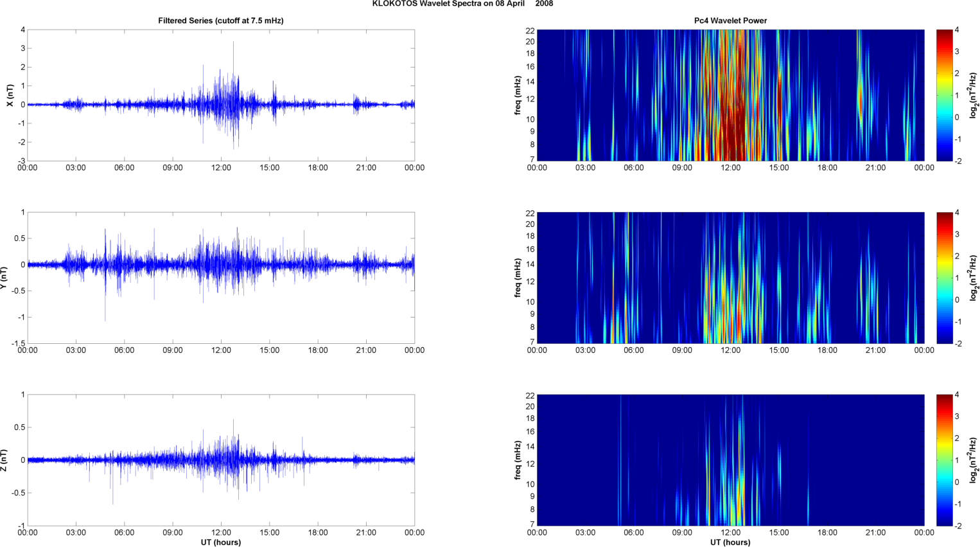Click the X component filtered time series plot
The width and height of the screenshot is (980, 547).
tap(221, 95)
